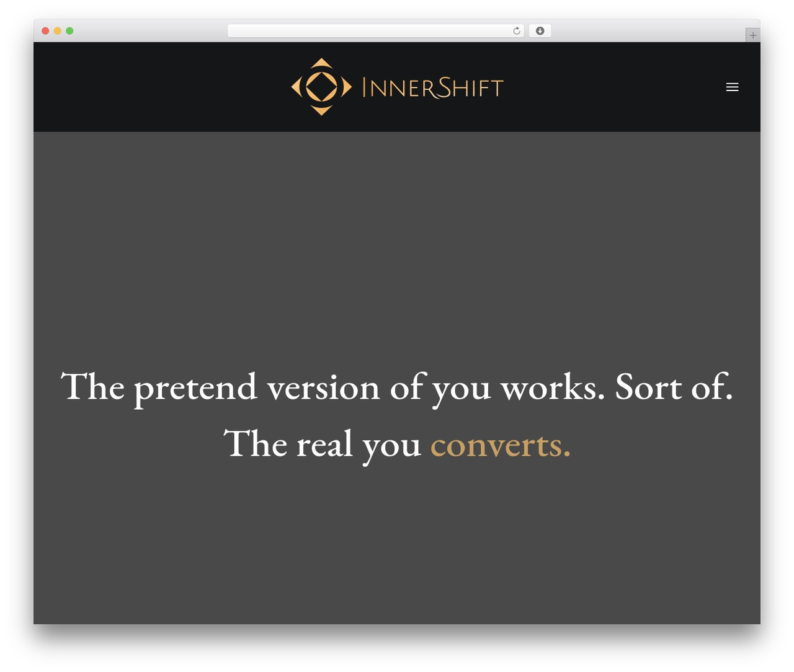The width and height of the screenshot is (794, 672).
Task: Close the window with the red button
Action: click(x=45, y=31)
